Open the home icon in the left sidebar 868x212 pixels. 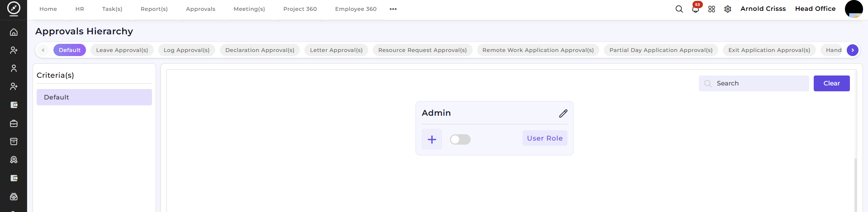tap(14, 32)
